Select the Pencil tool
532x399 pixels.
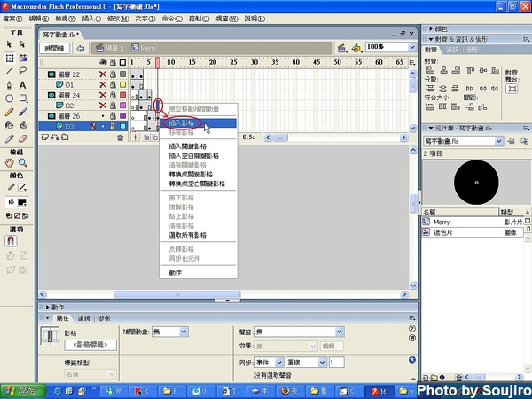(9, 112)
